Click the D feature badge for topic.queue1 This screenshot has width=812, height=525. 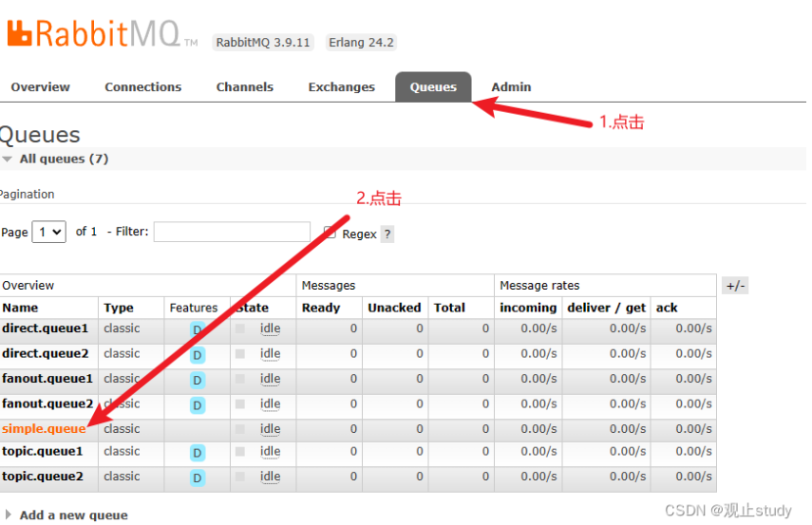pyautogui.click(x=198, y=453)
